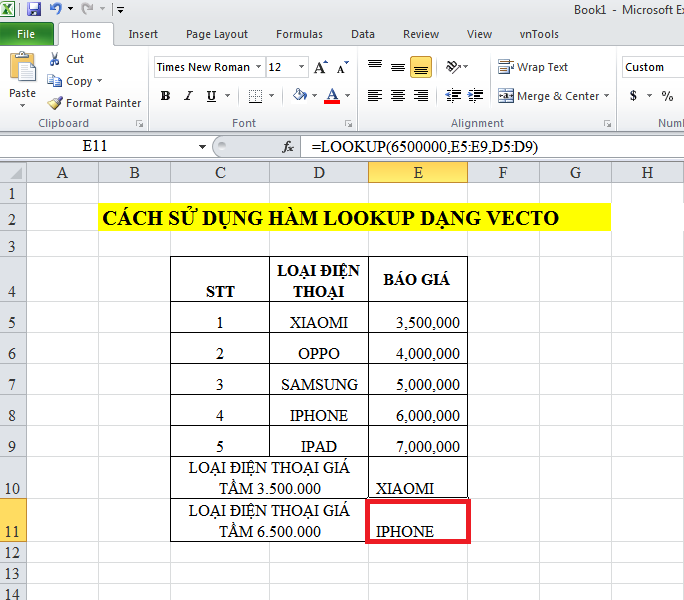This screenshot has width=684, height=600.
Task: Open the Font dialog launcher
Action: (x=348, y=124)
